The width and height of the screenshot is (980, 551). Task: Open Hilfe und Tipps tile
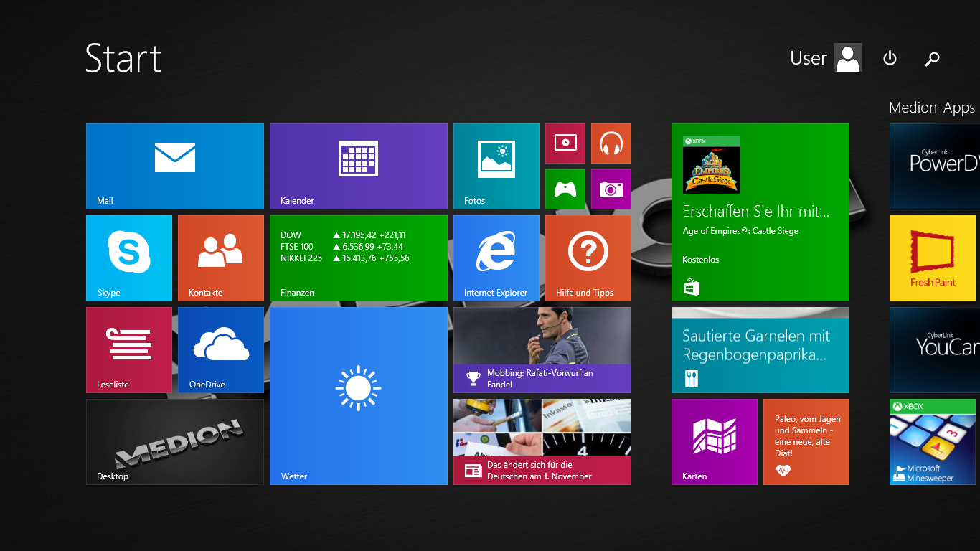(588, 258)
